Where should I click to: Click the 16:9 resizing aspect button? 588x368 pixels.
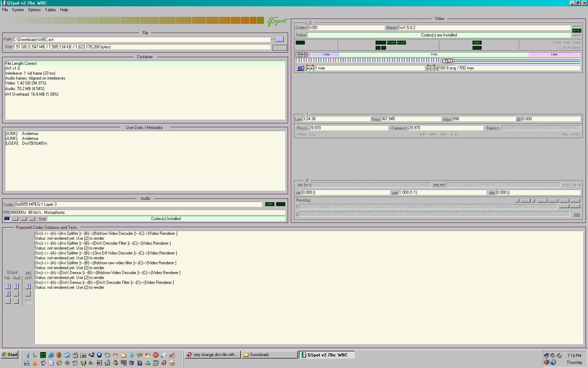pos(575,206)
